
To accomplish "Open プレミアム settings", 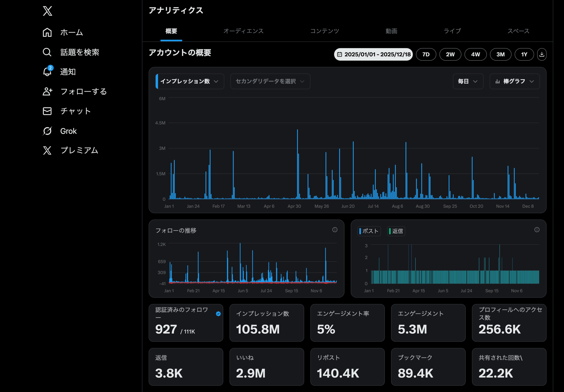I will pyautogui.click(x=47, y=151).
